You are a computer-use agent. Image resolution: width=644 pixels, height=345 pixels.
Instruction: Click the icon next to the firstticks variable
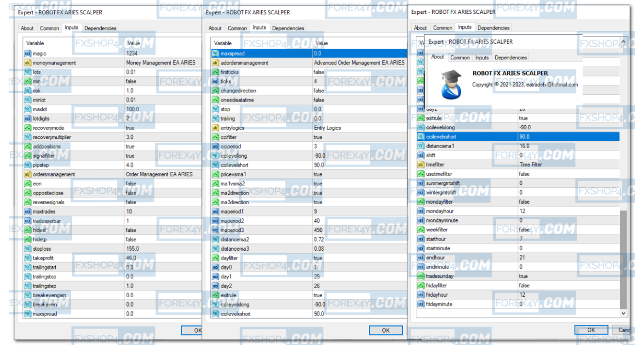215,72
